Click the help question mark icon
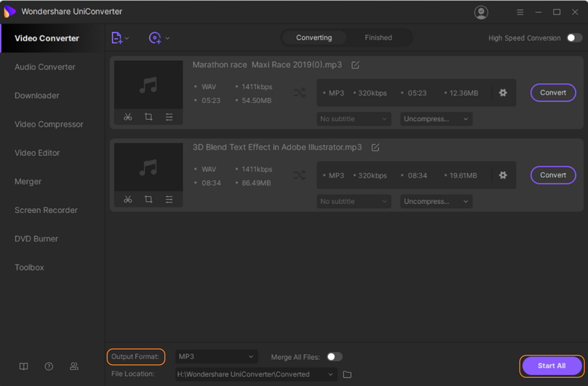 [x=48, y=367]
